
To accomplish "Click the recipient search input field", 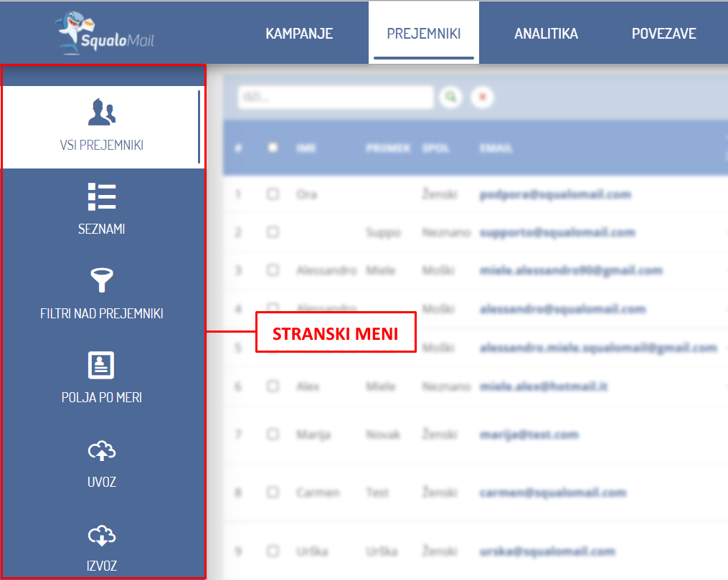I will 336,97.
